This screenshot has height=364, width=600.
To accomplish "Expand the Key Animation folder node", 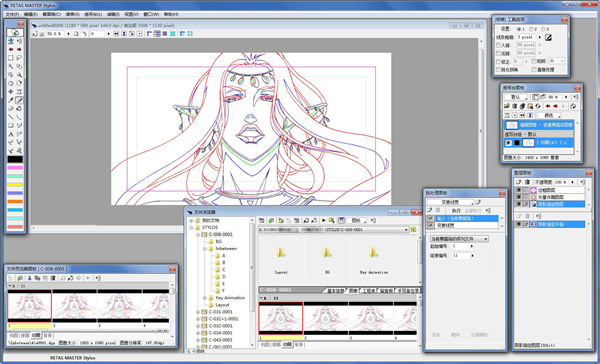I will (x=205, y=298).
